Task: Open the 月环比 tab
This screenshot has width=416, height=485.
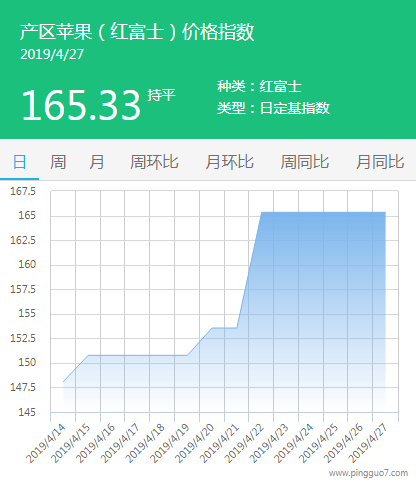Action: point(229,162)
